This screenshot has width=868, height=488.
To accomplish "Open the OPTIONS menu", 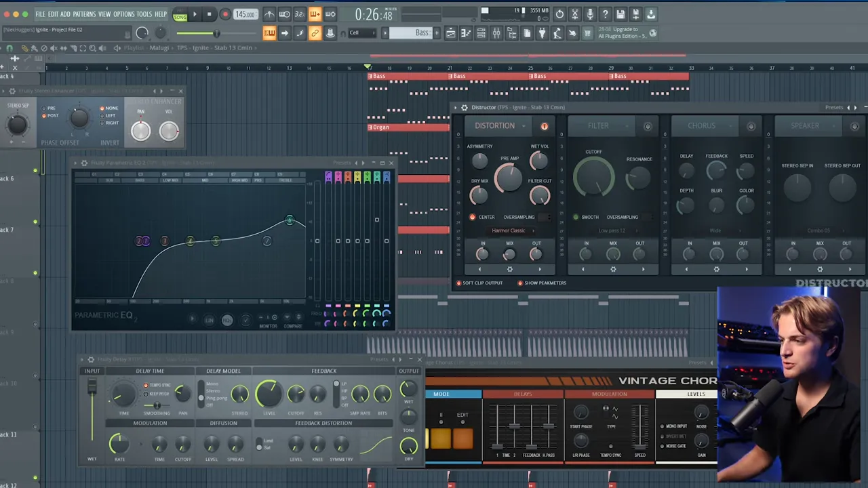I will coord(123,14).
